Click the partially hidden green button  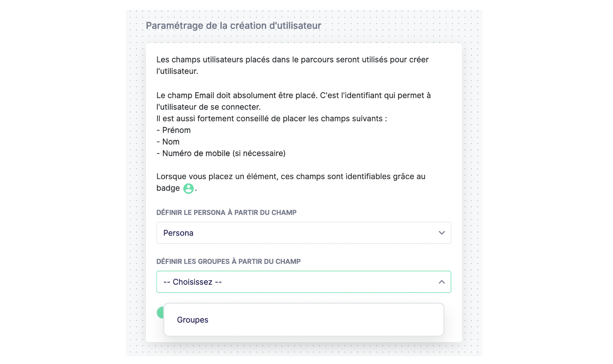[160, 313]
